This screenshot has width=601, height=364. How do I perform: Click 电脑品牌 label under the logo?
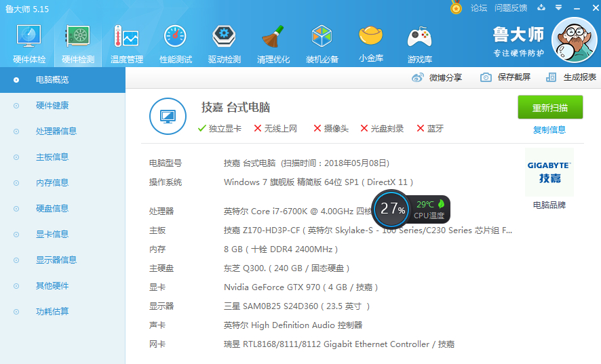tap(549, 205)
